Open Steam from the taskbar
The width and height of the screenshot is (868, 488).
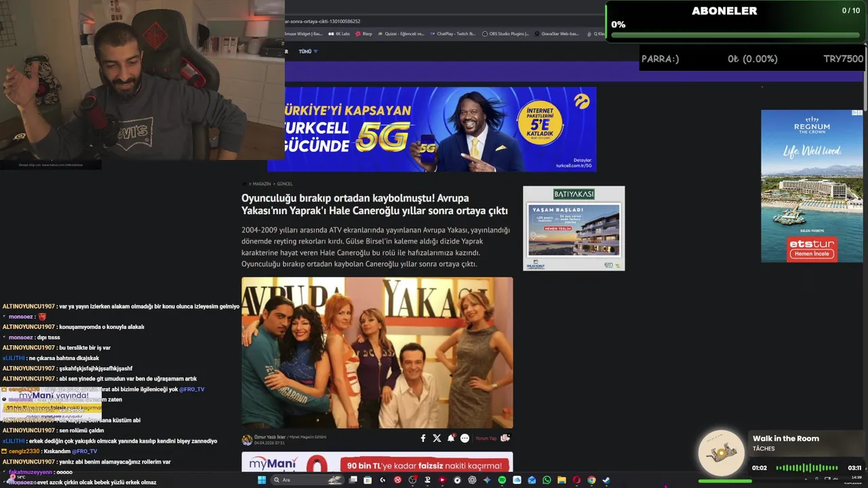coord(606,480)
